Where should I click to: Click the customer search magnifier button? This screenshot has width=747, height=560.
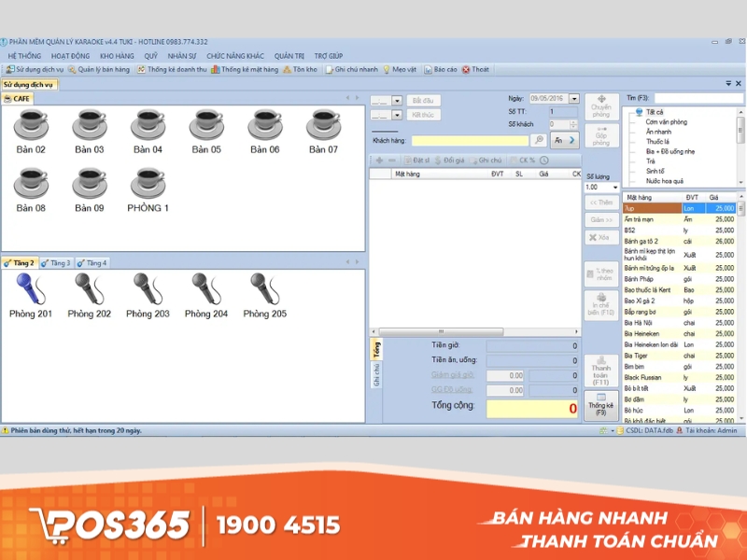coord(539,140)
